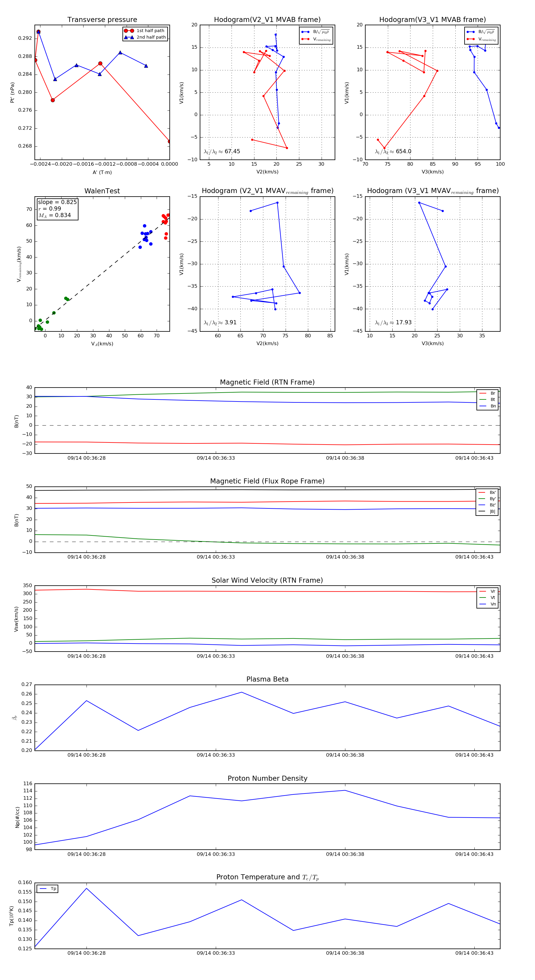Click the 'Hodogram (V2_V1 MVAV remaining frame)' title
Screen dimensions: 535x980
pyautogui.click(x=267, y=191)
